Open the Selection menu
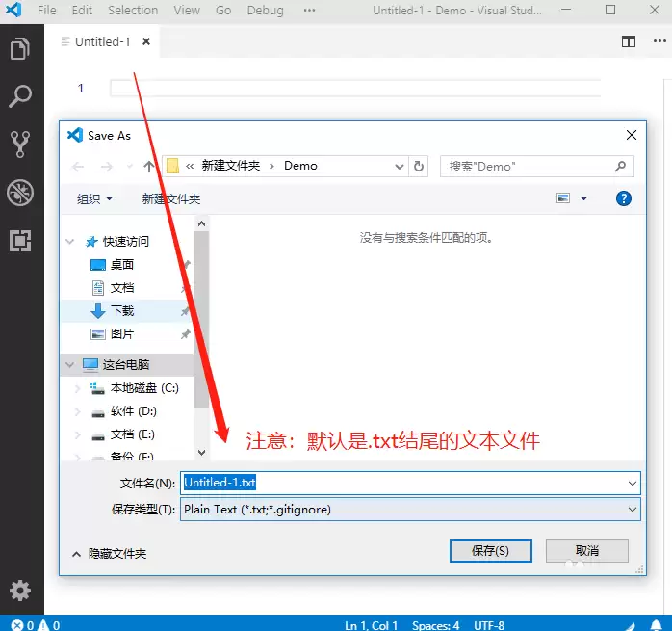Screen dimensions: 672x631 pyautogui.click(x=133, y=11)
